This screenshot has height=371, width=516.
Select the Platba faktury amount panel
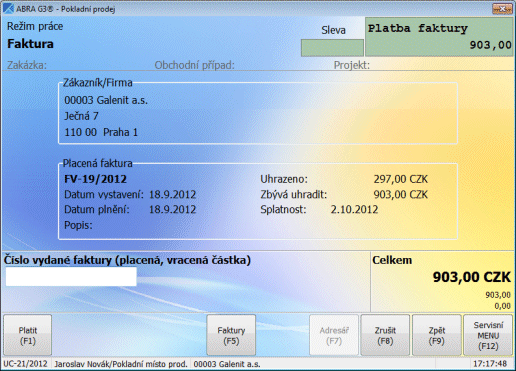point(439,37)
